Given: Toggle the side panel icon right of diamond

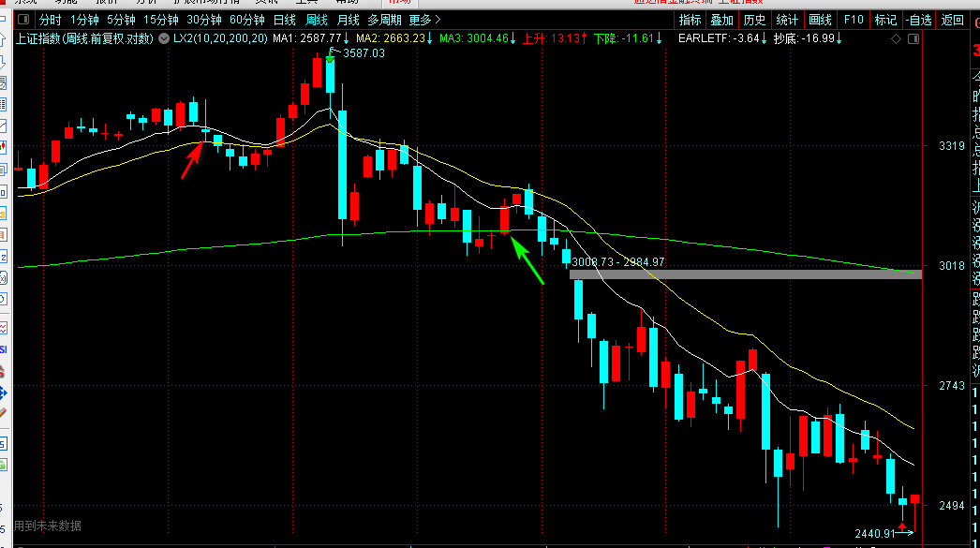Looking at the screenshot, I should tap(913, 38).
